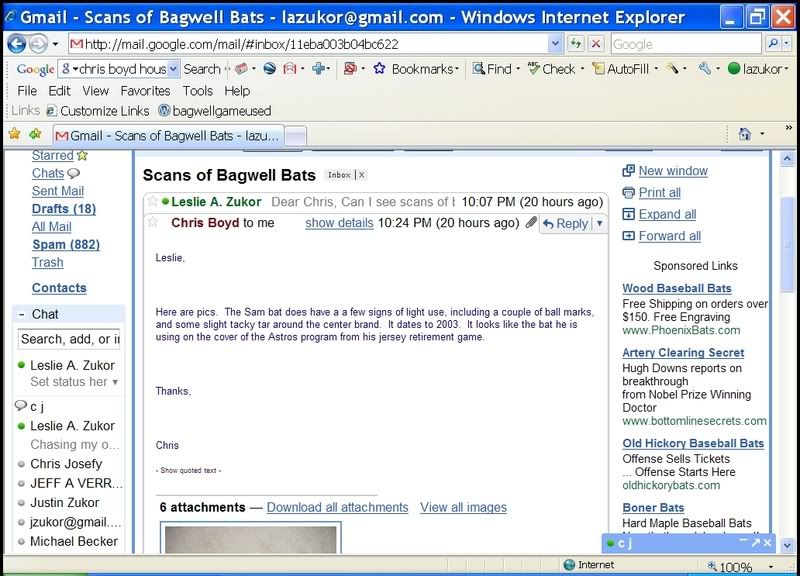
Task: Stop loading with the red X icon
Action: coord(596,44)
